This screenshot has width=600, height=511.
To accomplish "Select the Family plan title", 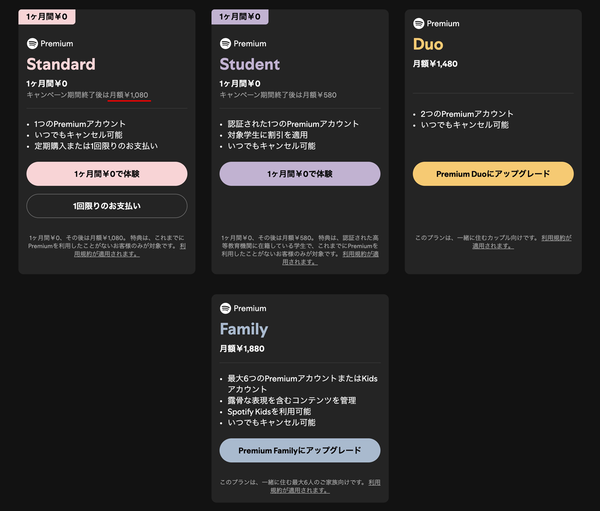I will click(244, 329).
